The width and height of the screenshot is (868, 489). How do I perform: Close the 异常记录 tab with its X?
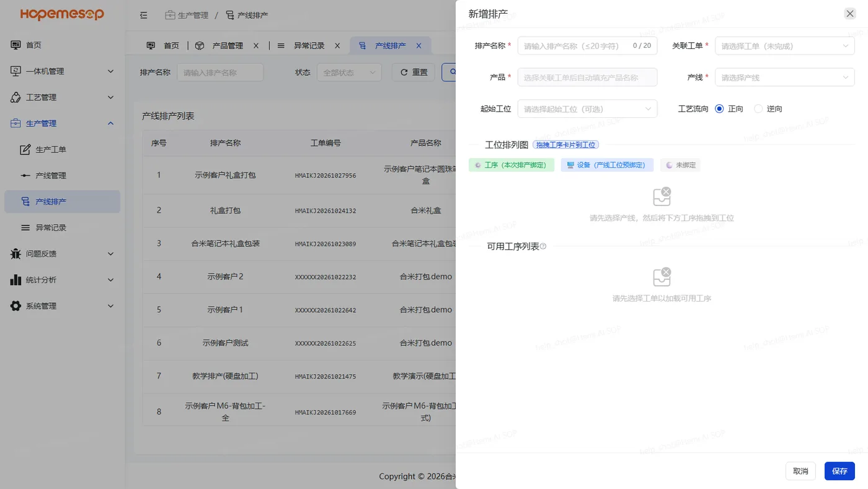click(x=337, y=46)
